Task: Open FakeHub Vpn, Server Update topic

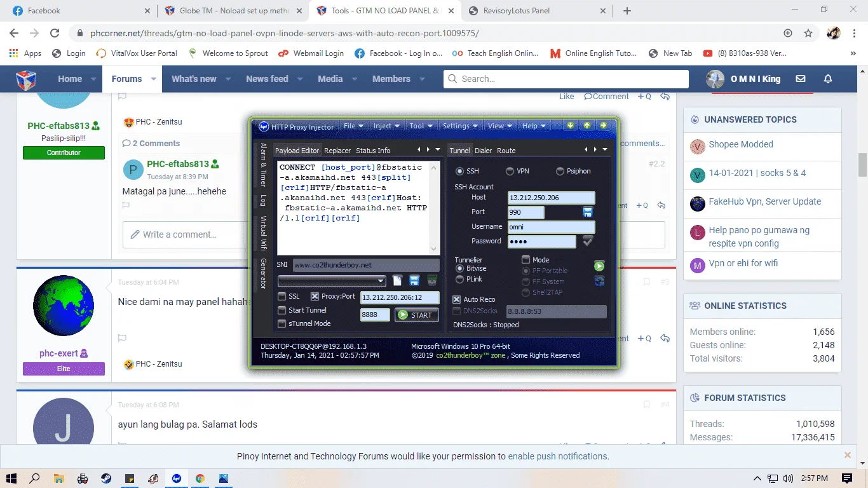Action: click(x=765, y=201)
